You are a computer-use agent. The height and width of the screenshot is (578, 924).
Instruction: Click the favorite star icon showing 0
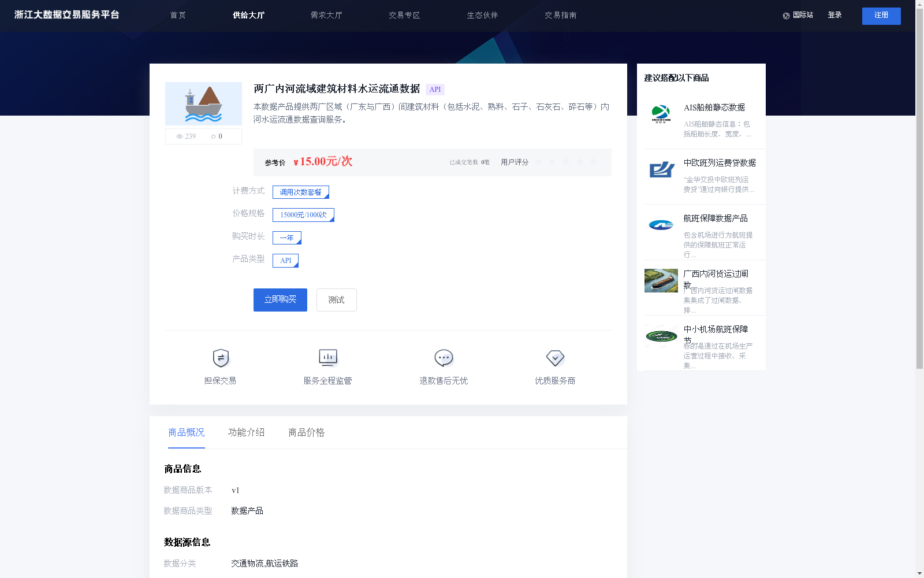pyautogui.click(x=213, y=136)
